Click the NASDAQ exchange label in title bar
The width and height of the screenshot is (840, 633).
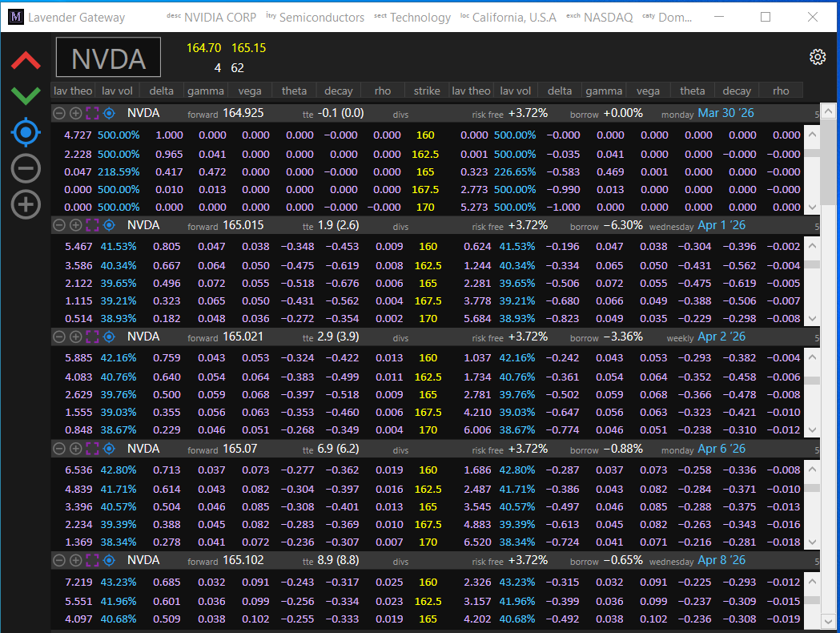pyautogui.click(x=609, y=17)
